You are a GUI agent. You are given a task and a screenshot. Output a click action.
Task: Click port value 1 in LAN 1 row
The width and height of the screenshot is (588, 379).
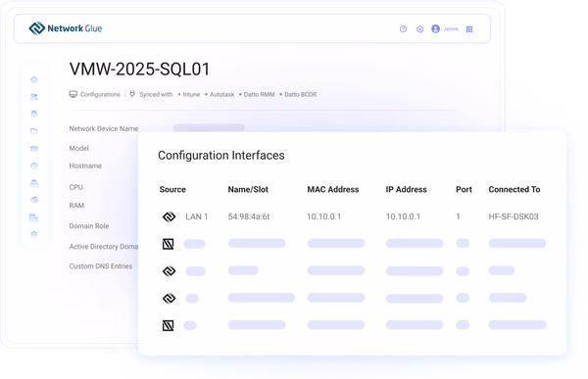click(458, 216)
